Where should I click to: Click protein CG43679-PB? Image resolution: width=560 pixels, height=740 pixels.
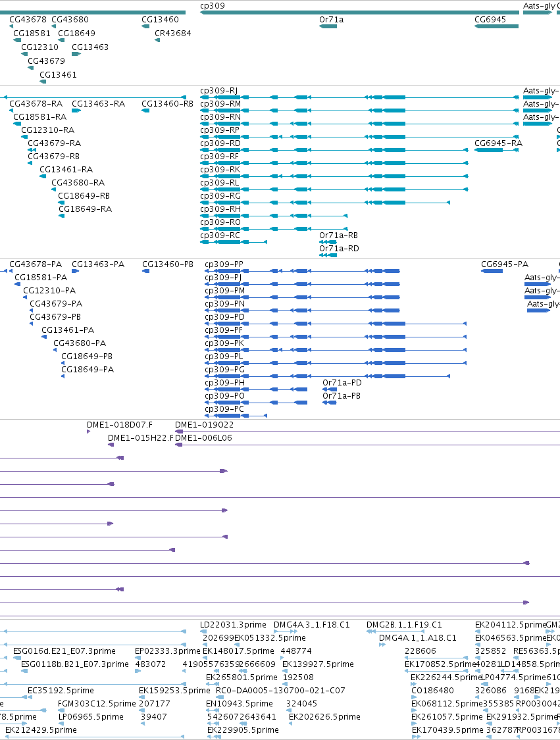[x=55, y=317]
